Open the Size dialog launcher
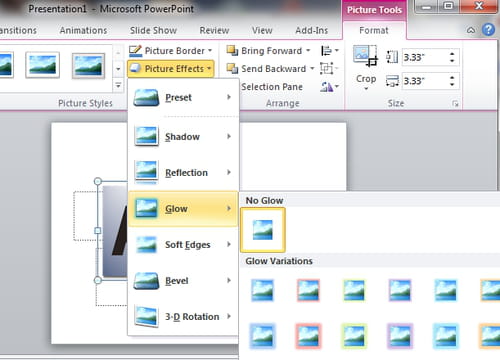The width and height of the screenshot is (500, 360). coord(455,104)
